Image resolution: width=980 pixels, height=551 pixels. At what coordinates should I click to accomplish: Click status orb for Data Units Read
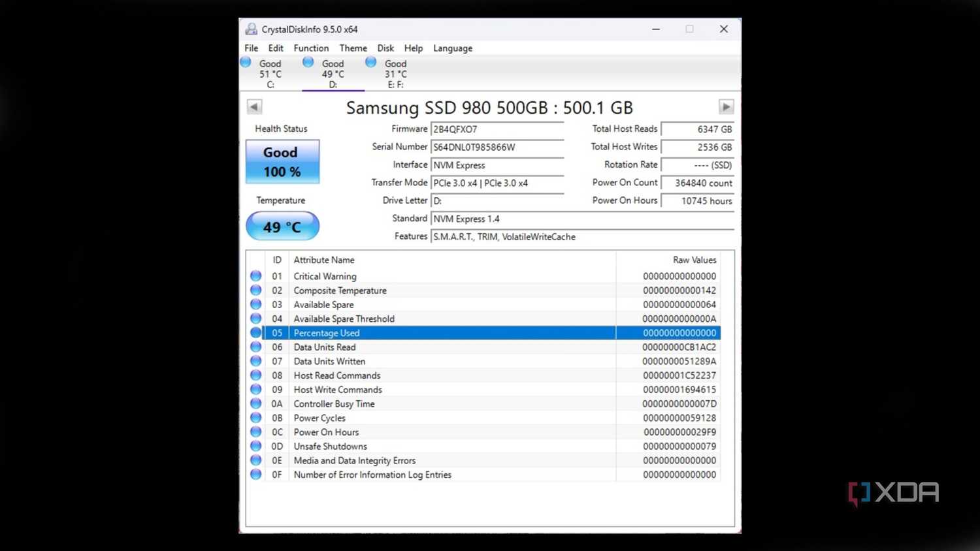coord(255,347)
